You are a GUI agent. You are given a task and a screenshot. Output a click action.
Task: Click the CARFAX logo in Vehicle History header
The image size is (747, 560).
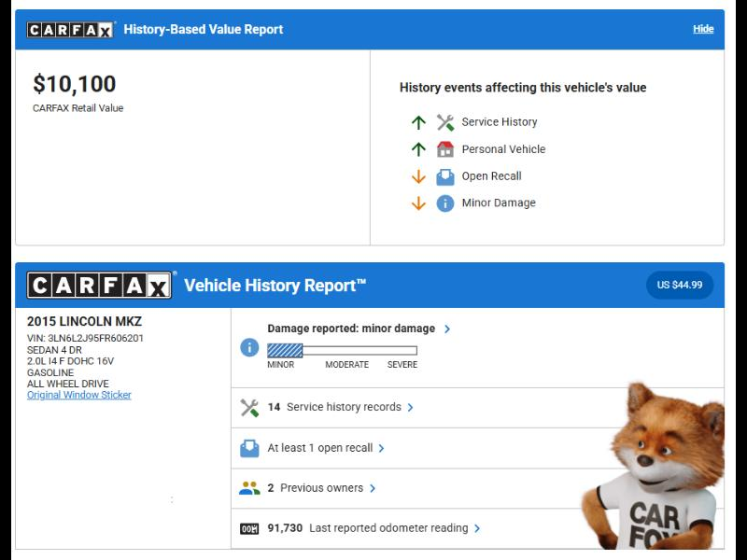(99, 286)
